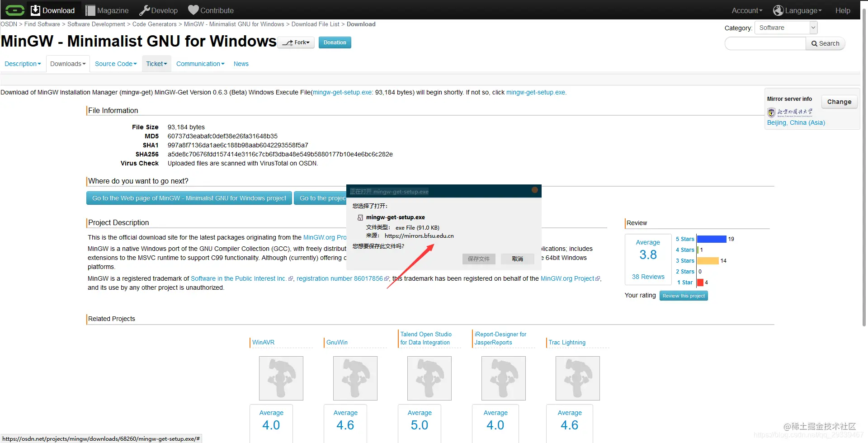Open registration number 86017856 link
This screenshot has width=868, height=443.
[340, 278]
